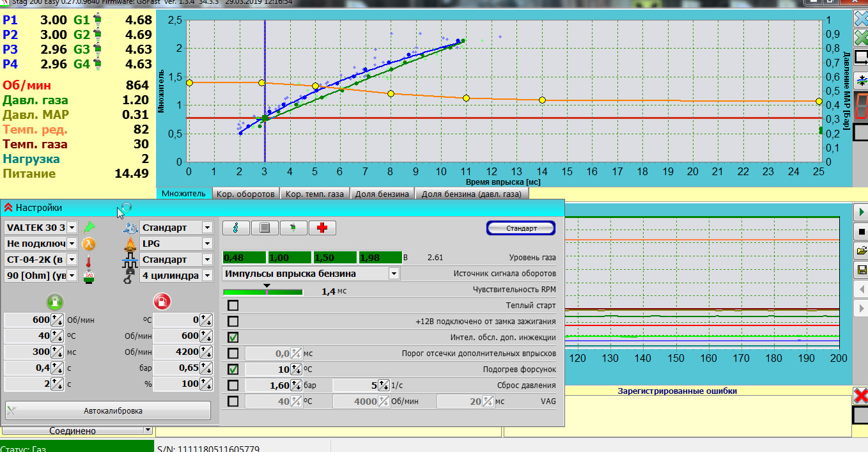Viewport: 868px width, 452px height.
Task: Click the G2 injector icon
Action: pos(97,35)
